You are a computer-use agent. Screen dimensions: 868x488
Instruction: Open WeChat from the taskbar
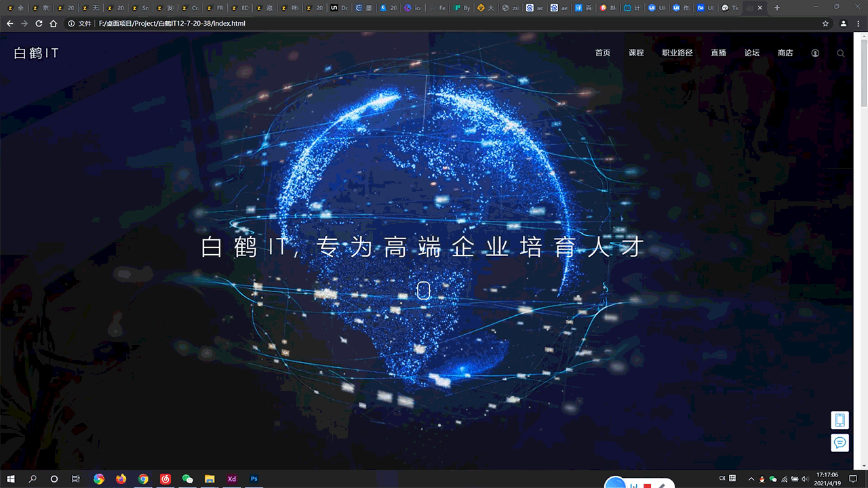(x=187, y=479)
